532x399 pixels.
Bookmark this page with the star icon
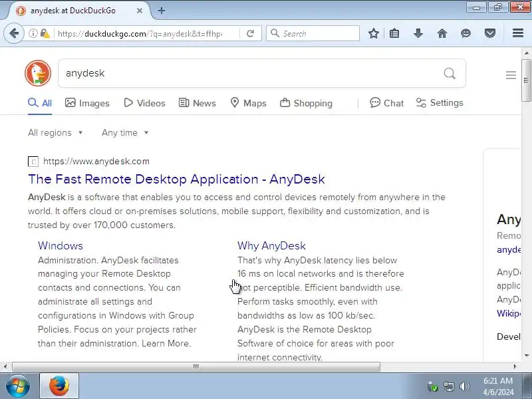tap(374, 33)
